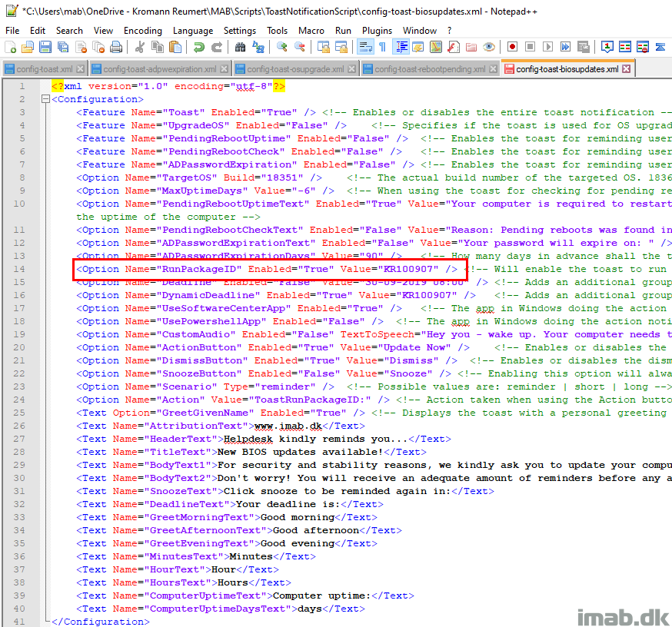
Task: Open the Settings menu
Action: 240,31
